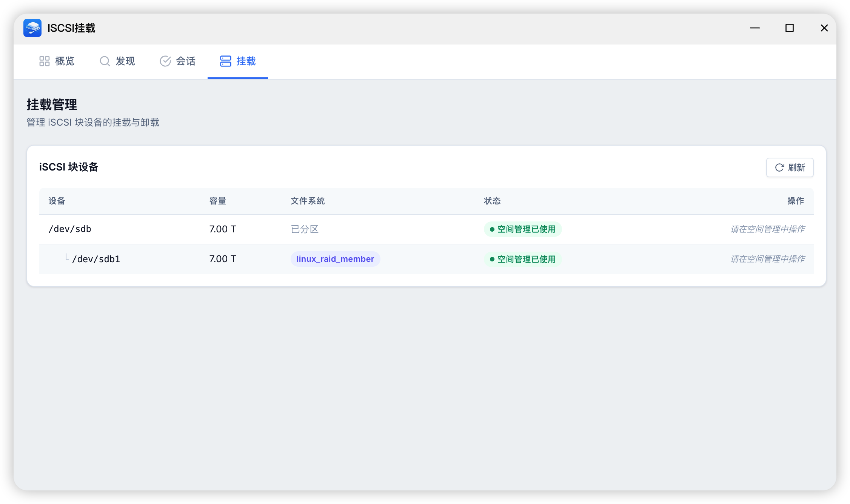Go to the 会话 sessions tab
Screen dimensions: 850x504
tap(178, 61)
